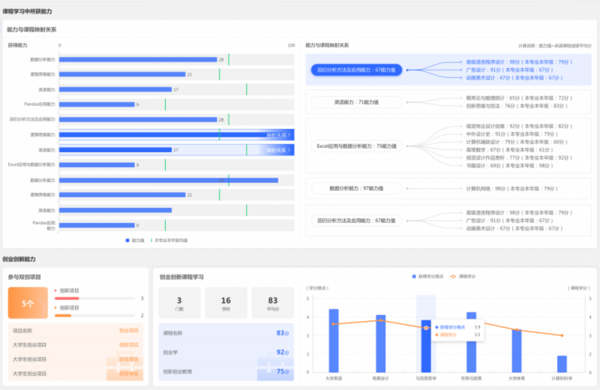
Task: Click the 16 学时 stat card
Action: 226,303
